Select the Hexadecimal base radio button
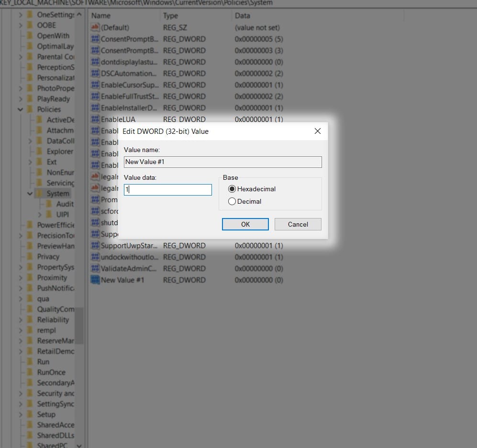This screenshot has width=477, height=448. tap(232, 189)
